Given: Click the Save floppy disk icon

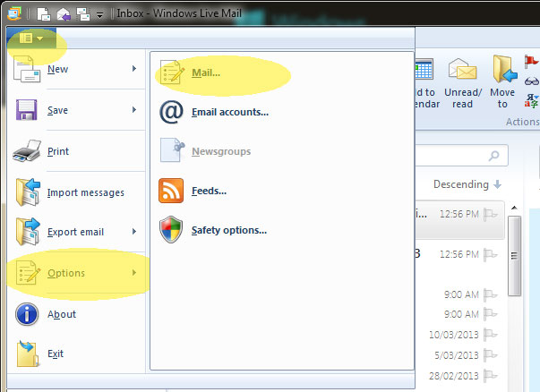Looking at the screenshot, I should coord(27,110).
